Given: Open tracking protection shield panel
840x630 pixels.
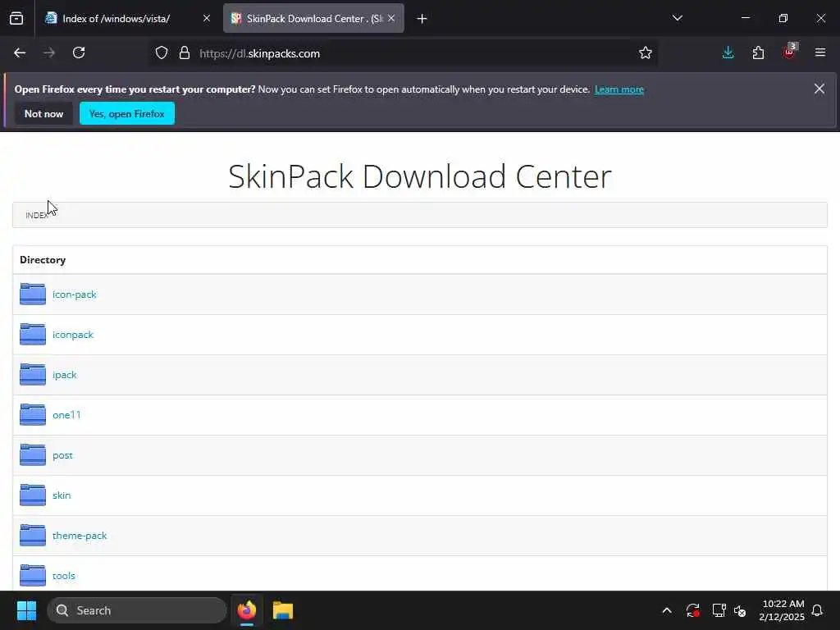Looking at the screenshot, I should (162, 53).
